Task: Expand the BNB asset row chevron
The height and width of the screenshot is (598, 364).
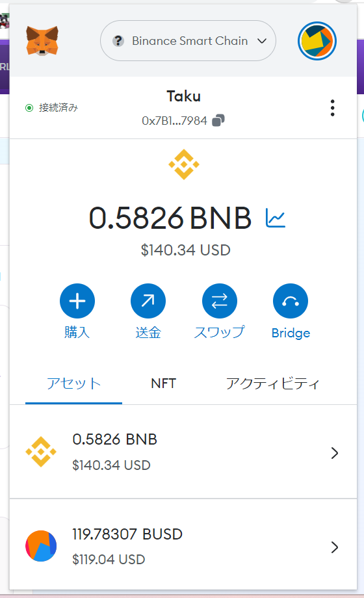Action: 335,452
